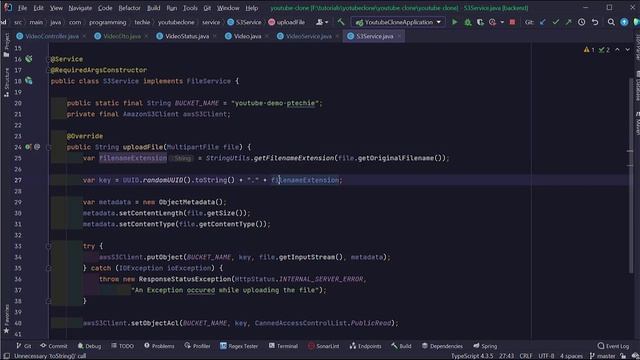The width and height of the screenshot is (640, 360).
Task: Open the Endpoints tool window
Action: pyautogui.click(x=365, y=346)
